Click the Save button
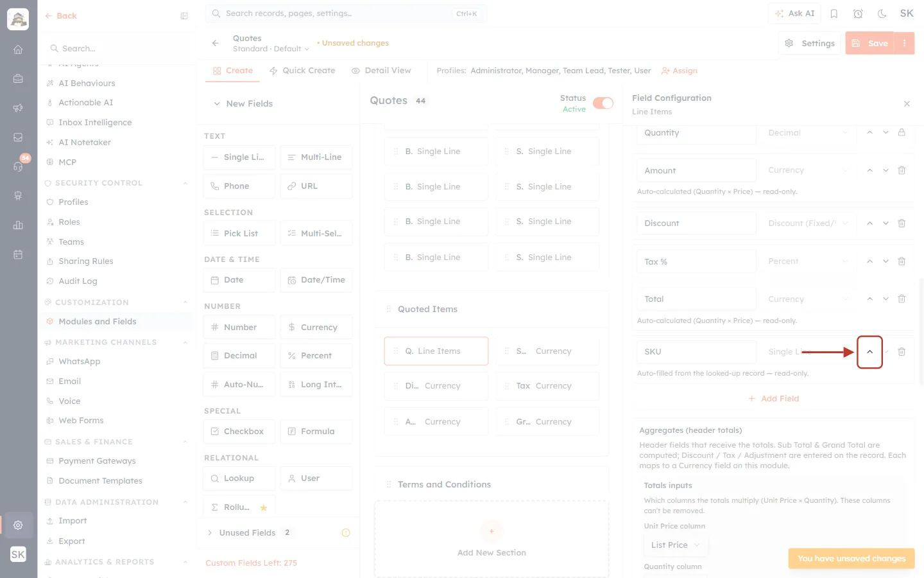The width and height of the screenshot is (924, 578). [871, 43]
